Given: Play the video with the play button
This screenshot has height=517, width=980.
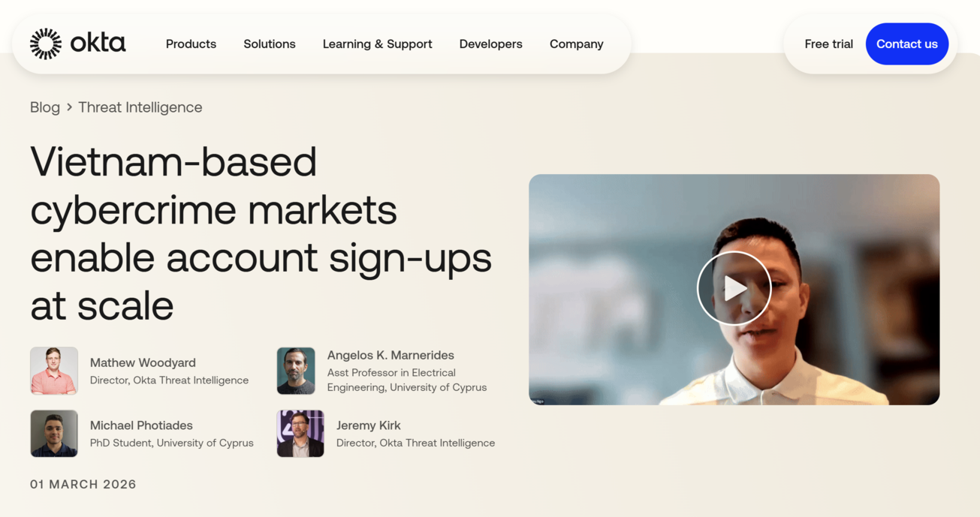Looking at the screenshot, I should pos(734,288).
